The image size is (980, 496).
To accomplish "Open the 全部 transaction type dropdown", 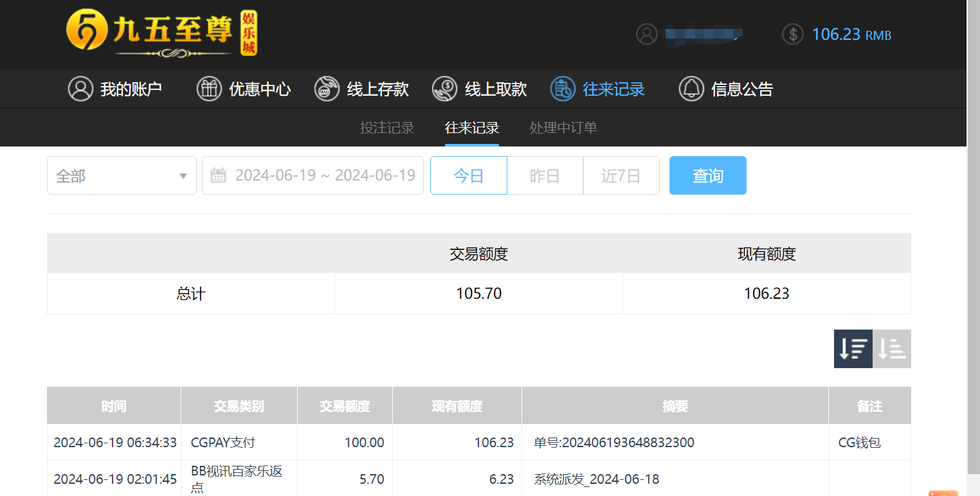I will click(x=122, y=175).
